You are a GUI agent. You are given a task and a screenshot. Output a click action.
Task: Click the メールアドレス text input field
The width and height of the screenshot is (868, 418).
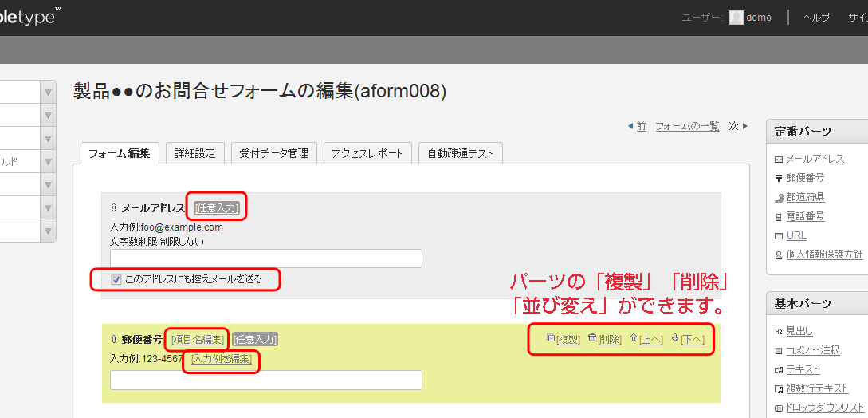pos(265,258)
